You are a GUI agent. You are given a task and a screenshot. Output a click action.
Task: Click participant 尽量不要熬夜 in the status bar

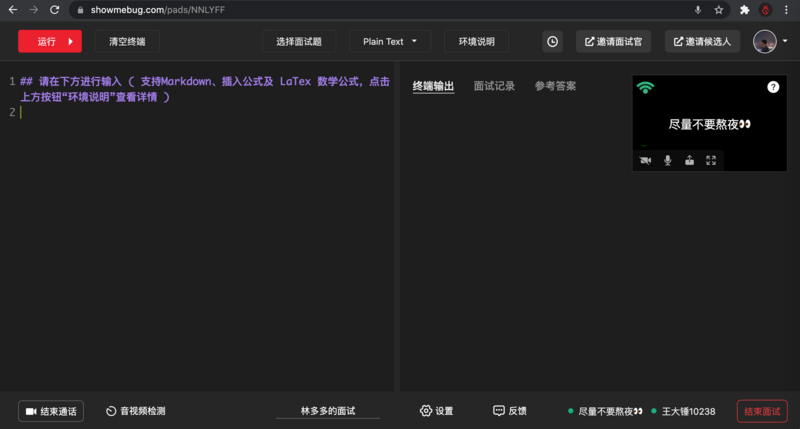coord(605,411)
